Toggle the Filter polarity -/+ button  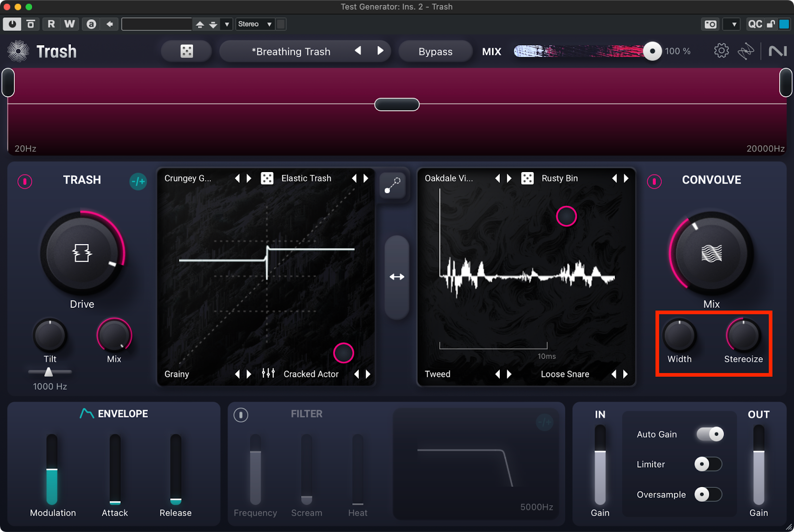point(544,422)
